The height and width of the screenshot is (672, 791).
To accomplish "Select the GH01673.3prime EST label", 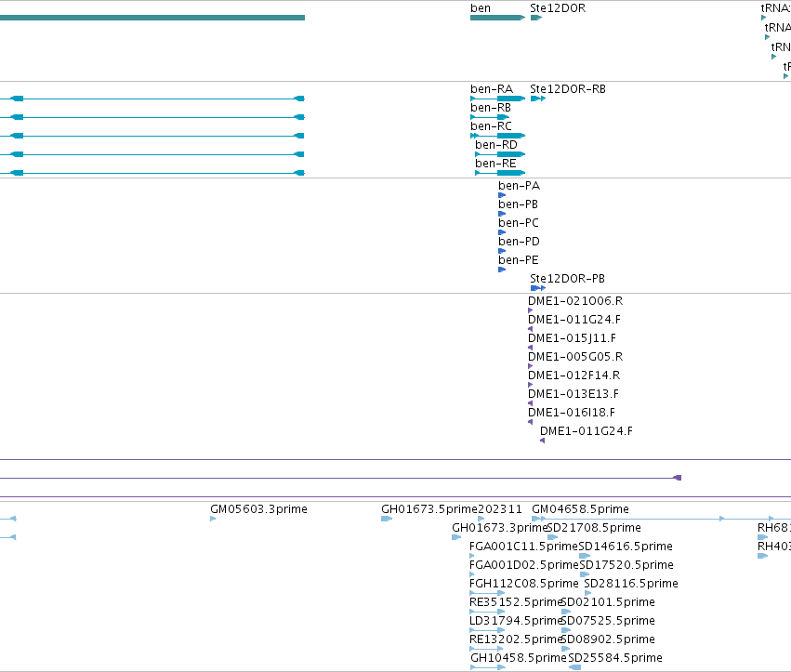I will (499, 528).
